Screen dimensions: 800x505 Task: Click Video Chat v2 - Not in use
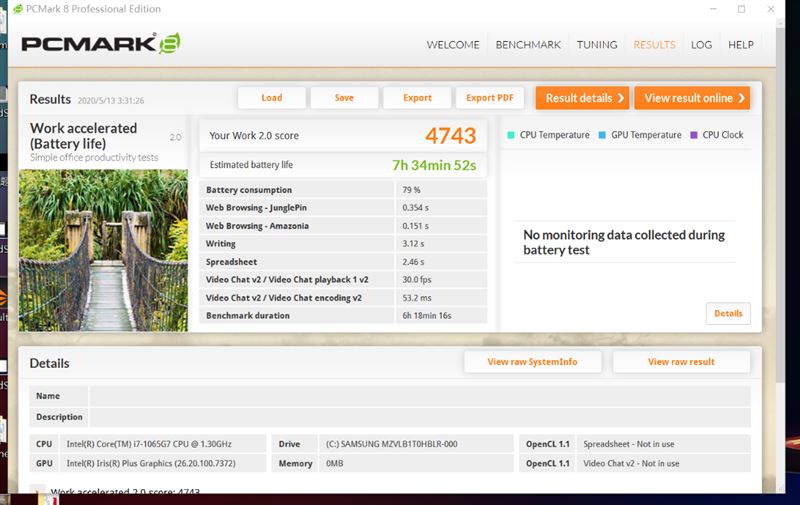point(631,463)
